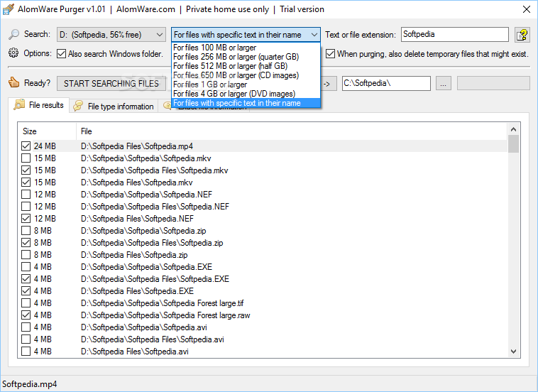This screenshot has height=392, width=538.
Task: Uncheck Softpedia\Softpedia Files\Softpedia.mkv checkbox
Action: (x=26, y=170)
